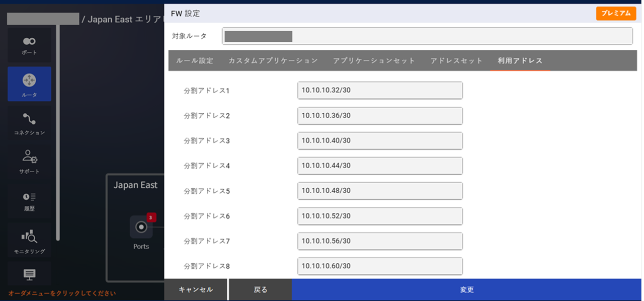Open the コネクション sidebar icon
This screenshot has width=644, height=301.
[29, 123]
